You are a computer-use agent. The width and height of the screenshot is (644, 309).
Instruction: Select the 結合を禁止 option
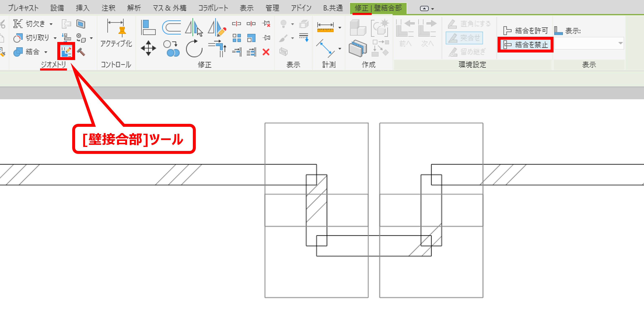point(525,45)
